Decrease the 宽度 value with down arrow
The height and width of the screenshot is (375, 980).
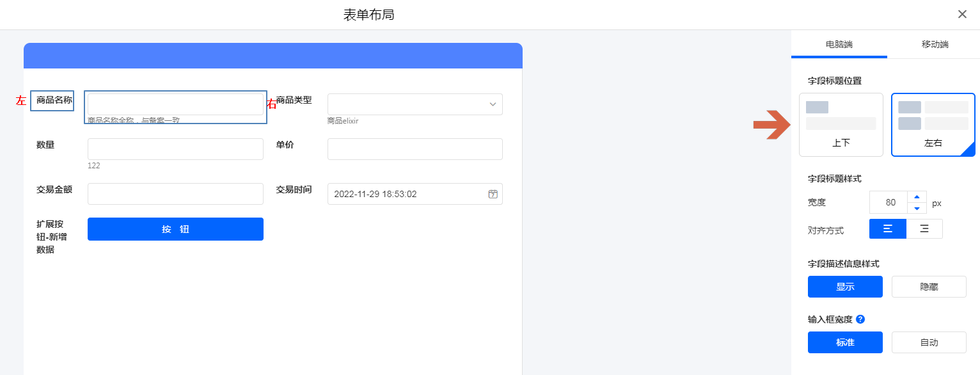pos(917,208)
